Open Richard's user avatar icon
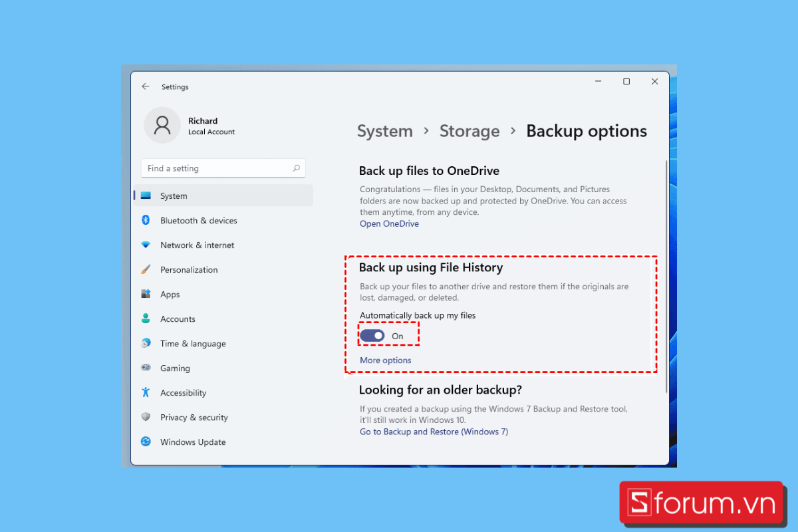Screen dimensions: 798x532 pyautogui.click(x=162, y=125)
